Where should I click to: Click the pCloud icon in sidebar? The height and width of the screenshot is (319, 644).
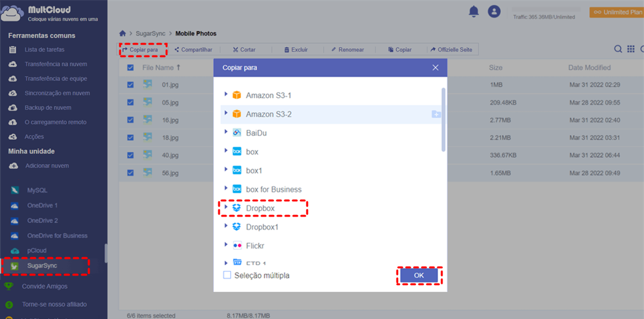[15, 251]
